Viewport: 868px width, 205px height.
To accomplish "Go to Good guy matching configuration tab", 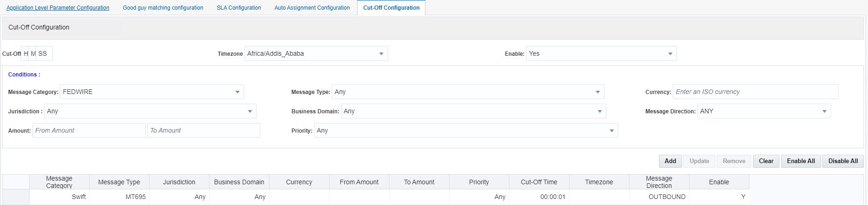I will [x=163, y=8].
